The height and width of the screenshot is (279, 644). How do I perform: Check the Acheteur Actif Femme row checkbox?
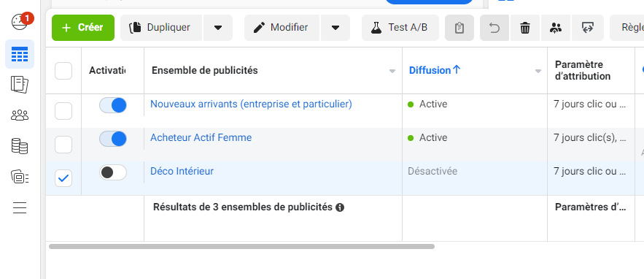[63, 145]
